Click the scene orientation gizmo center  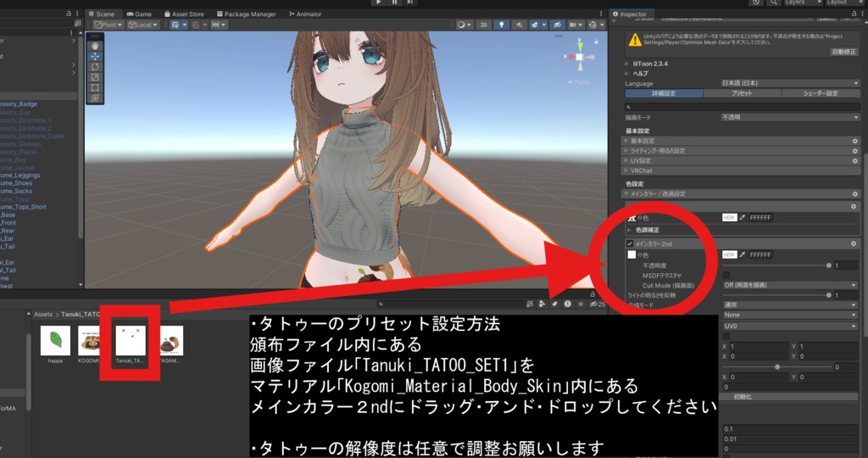tap(579, 57)
